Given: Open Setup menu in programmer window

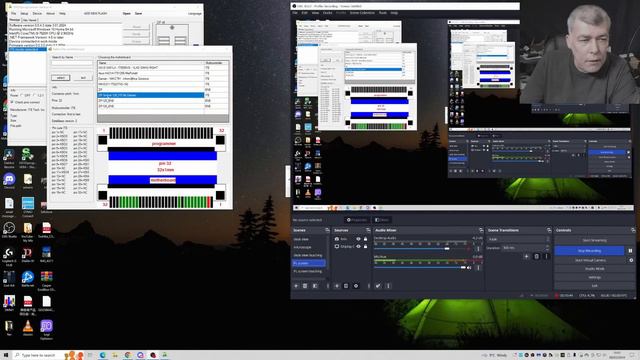Looking at the screenshot, I should [24, 13].
